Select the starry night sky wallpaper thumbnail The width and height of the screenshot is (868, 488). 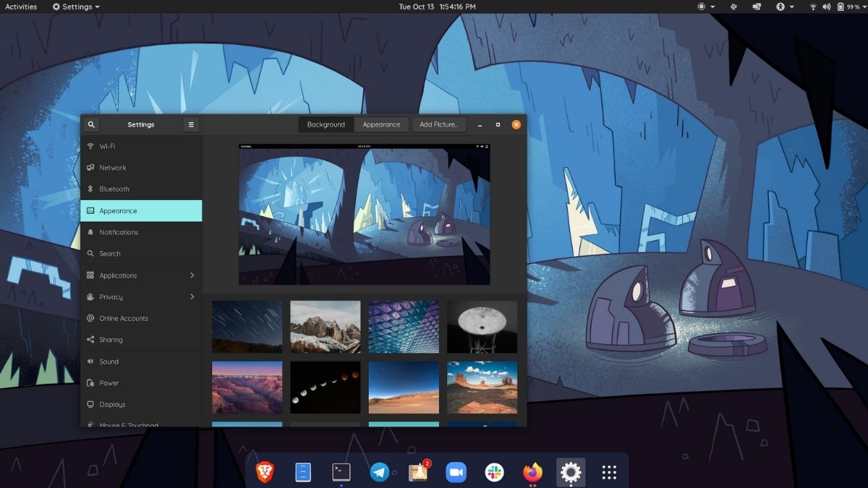(247, 327)
